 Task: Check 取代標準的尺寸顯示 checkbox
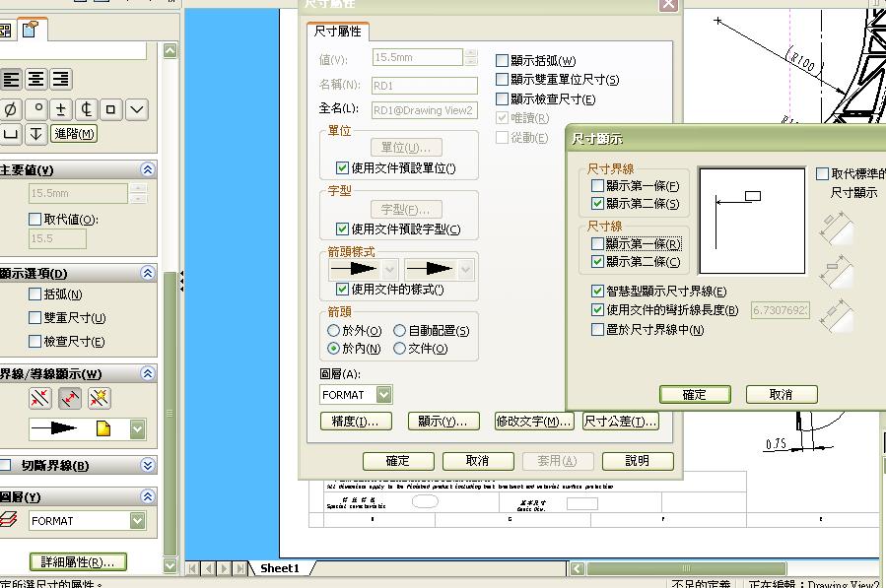point(822,173)
